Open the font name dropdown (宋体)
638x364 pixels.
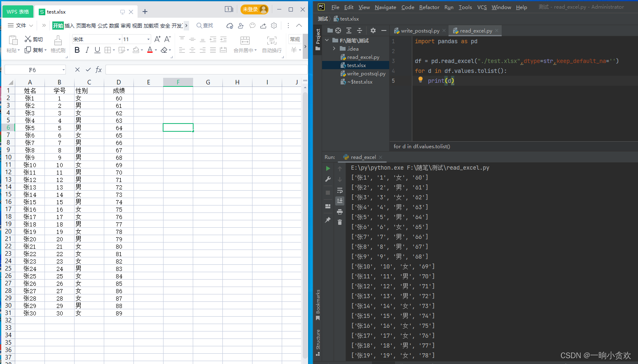click(x=119, y=39)
